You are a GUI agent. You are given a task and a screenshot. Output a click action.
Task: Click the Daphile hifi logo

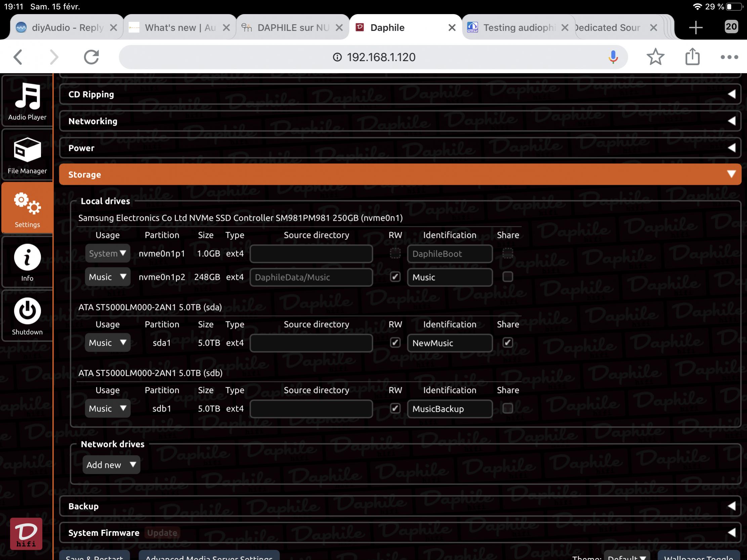(26, 534)
